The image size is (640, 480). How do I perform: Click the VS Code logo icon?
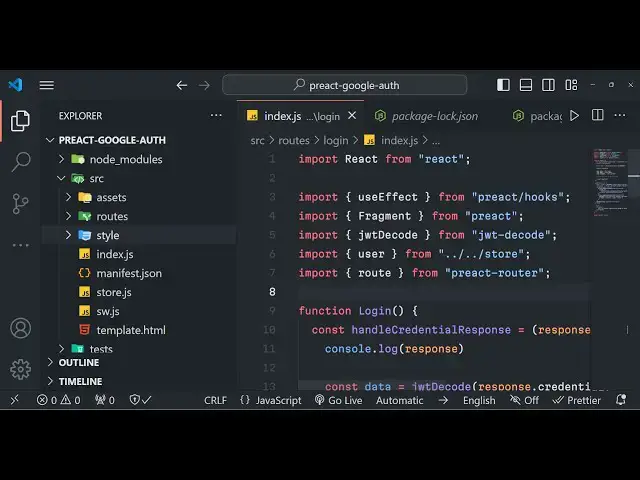tap(16, 85)
